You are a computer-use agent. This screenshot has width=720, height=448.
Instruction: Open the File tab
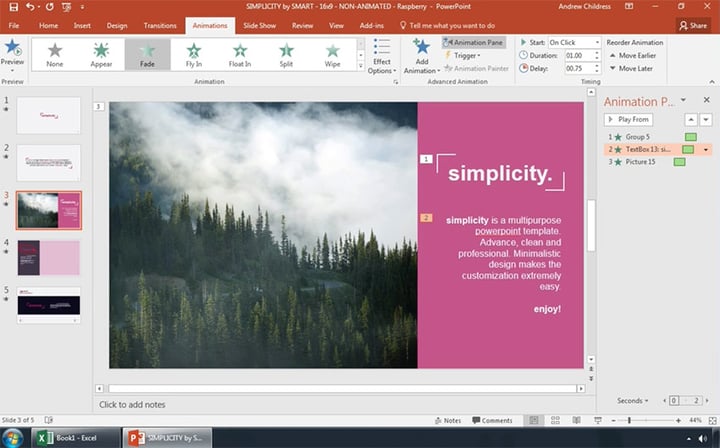(14, 26)
